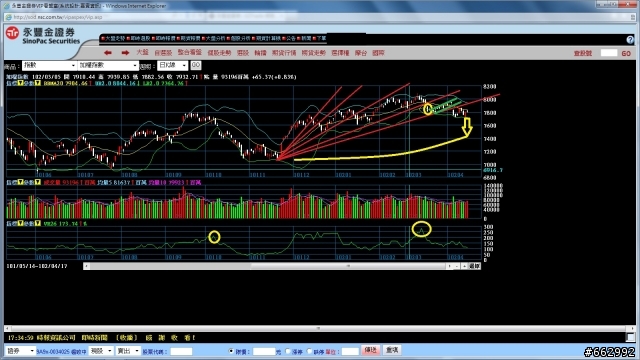Open the 選擇權 options tab
This screenshot has width=640, height=360.
pos(340,53)
